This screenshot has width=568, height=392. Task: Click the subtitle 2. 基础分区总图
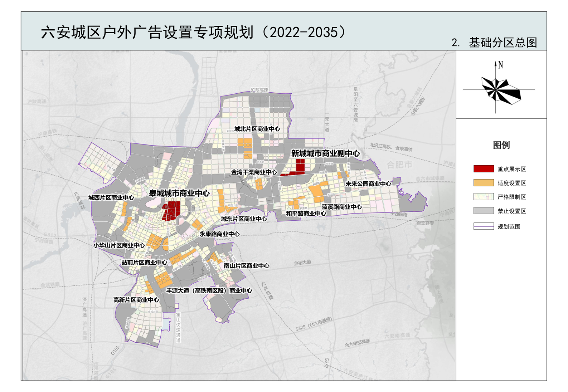(x=494, y=43)
